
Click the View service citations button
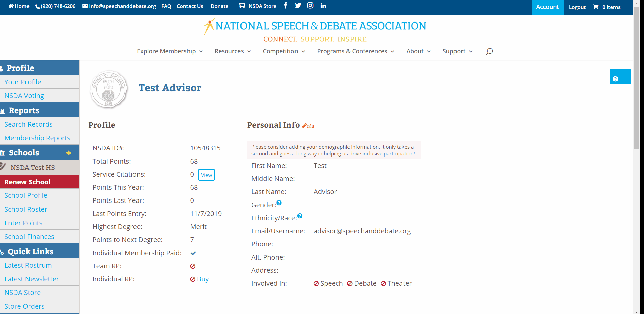206,175
